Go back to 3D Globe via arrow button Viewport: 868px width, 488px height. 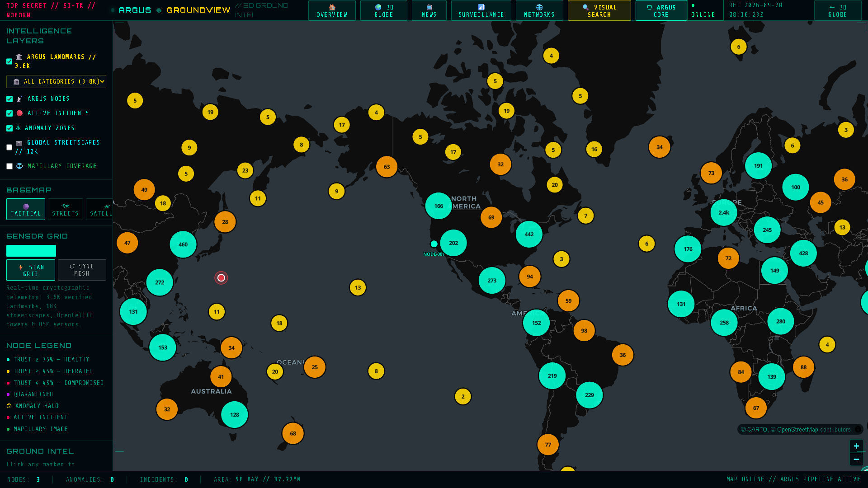pos(837,10)
